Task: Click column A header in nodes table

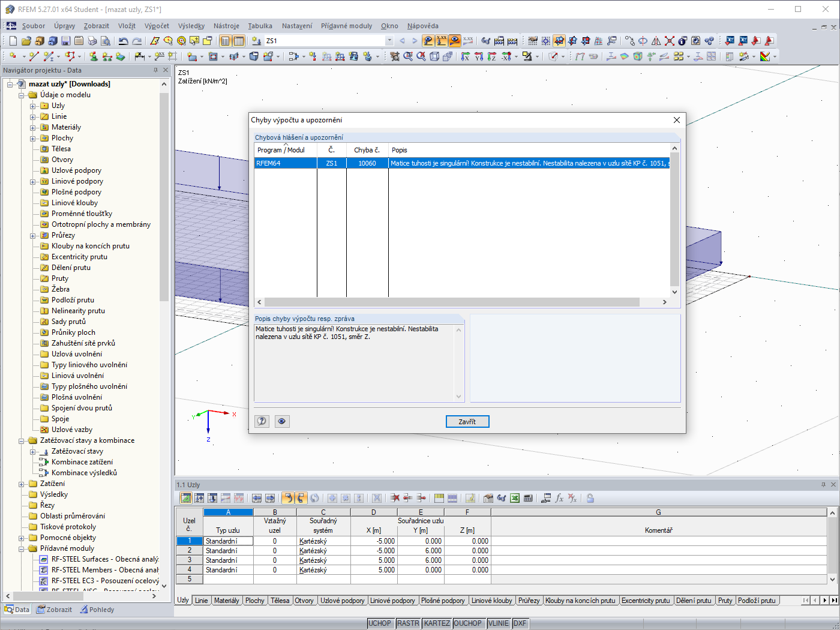Action: [228, 512]
